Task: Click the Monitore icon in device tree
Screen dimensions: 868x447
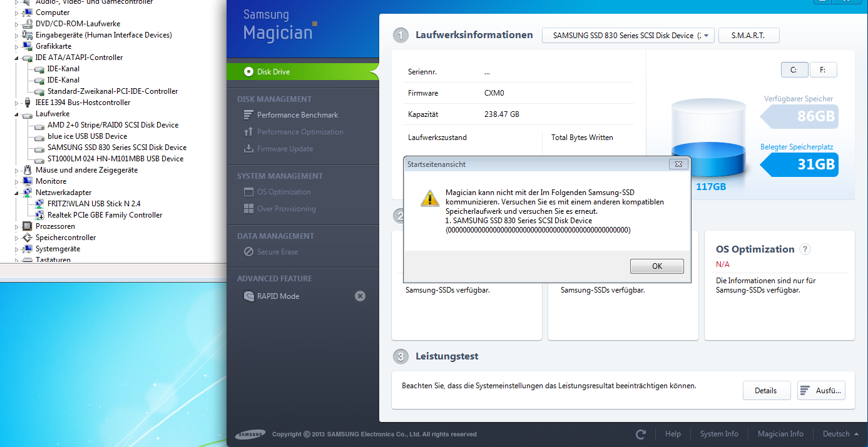Action: tap(28, 181)
